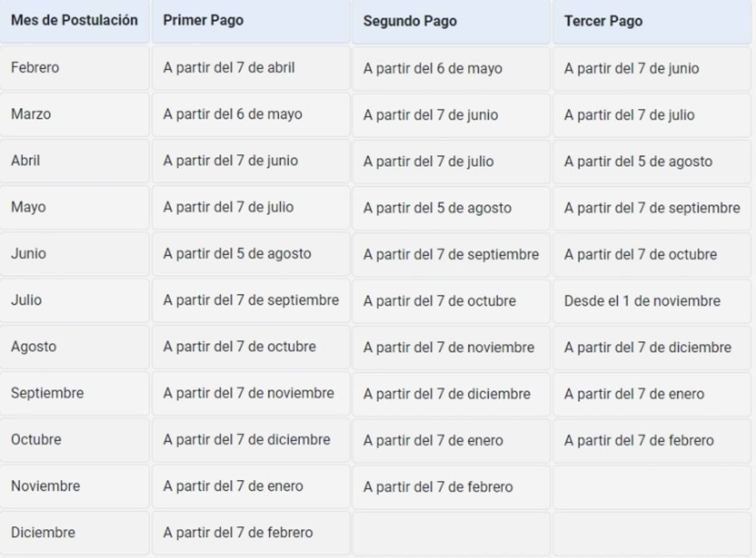
Task: Click the Tercer Pago cell in Octubre row
Action: click(639, 440)
